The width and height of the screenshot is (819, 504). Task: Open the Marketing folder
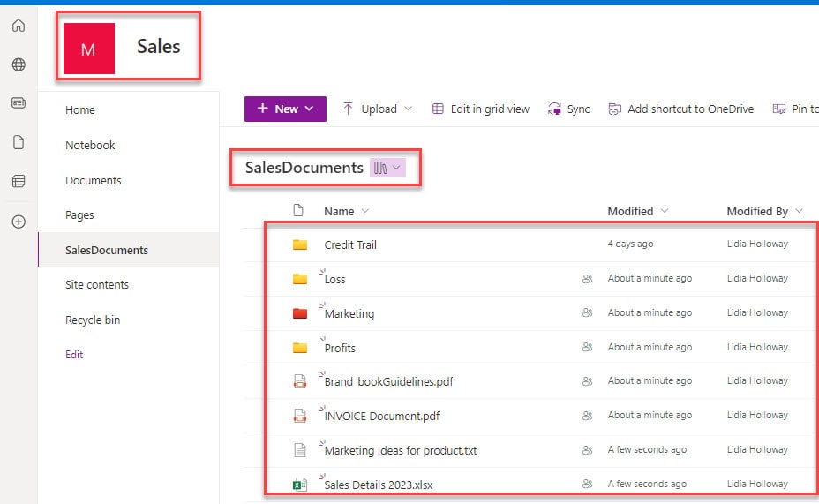349,314
